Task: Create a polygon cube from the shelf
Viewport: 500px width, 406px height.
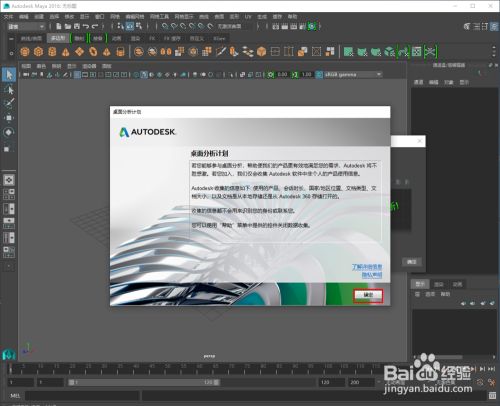Action: point(39,52)
